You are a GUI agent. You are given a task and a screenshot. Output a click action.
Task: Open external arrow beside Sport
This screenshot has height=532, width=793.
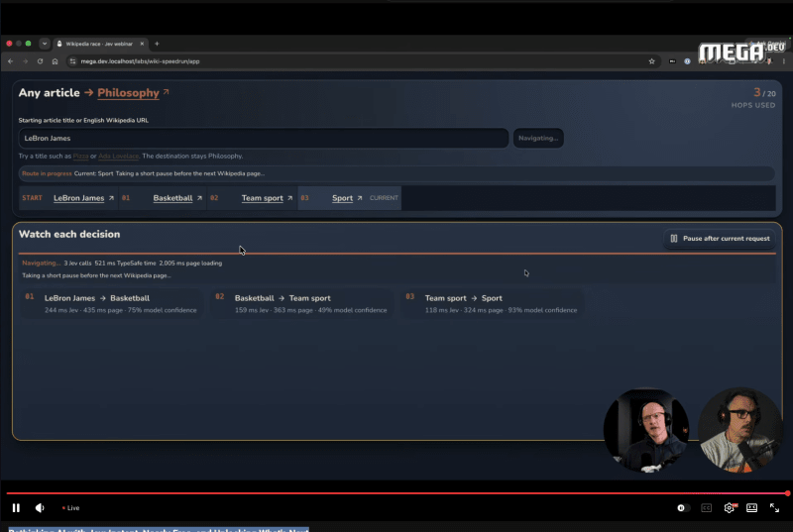click(360, 198)
